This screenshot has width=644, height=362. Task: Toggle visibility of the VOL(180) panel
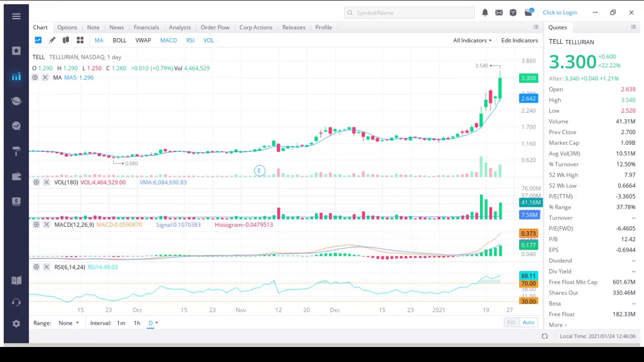[x=36, y=182]
